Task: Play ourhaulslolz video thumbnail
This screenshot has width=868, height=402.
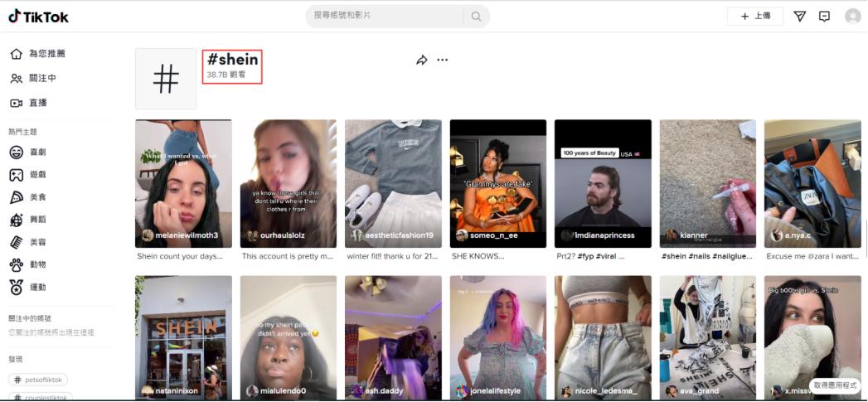Action: click(x=289, y=183)
